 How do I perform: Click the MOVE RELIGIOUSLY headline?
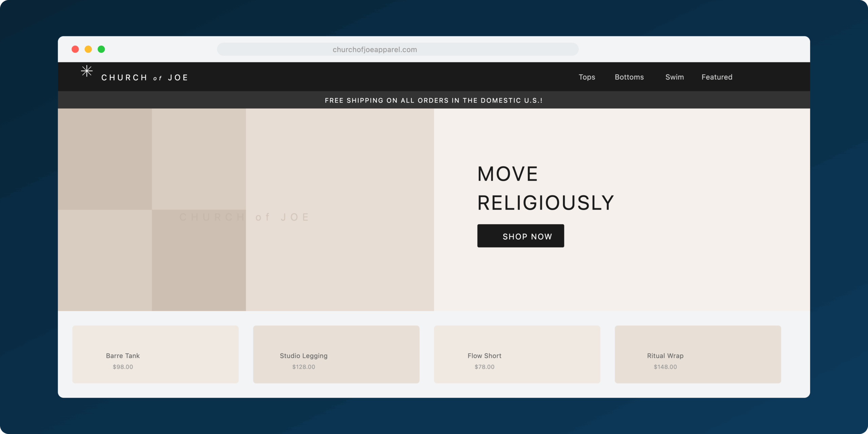click(x=545, y=188)
